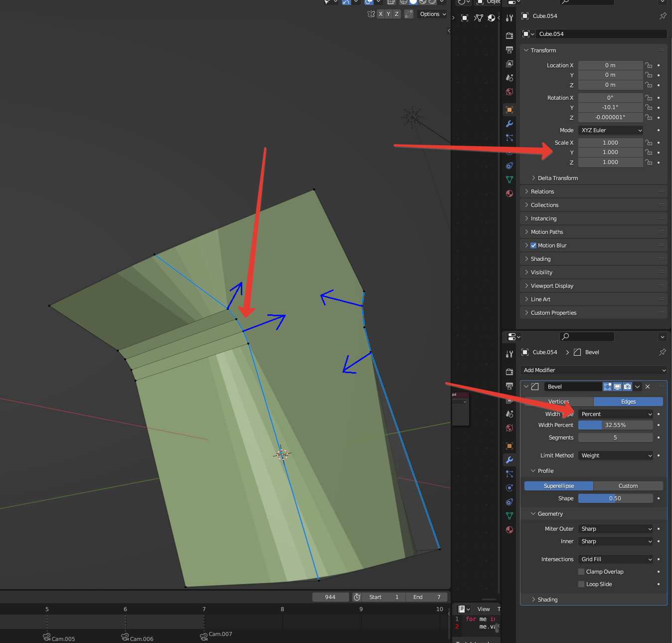Open the Miter Outer Sharp dropdown
672x643 pixels.
point(616,529)
